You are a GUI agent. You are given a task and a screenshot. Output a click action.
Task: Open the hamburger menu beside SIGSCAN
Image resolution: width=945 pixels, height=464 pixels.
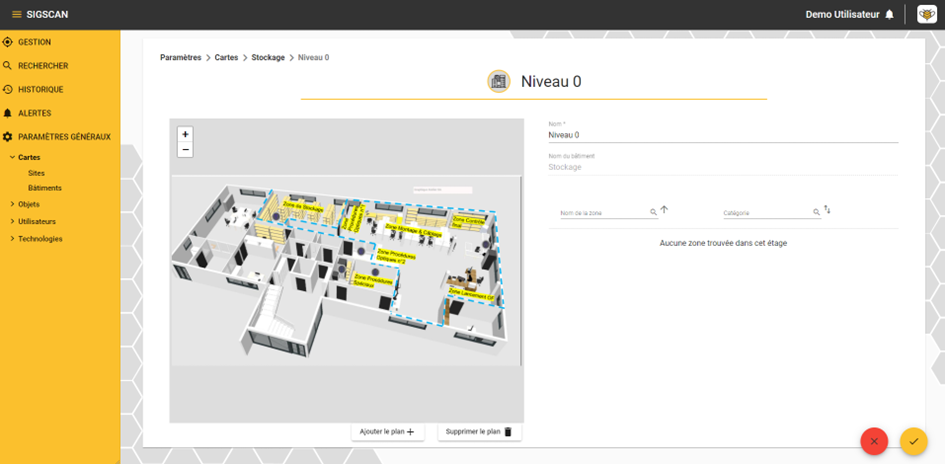[17, 14]
